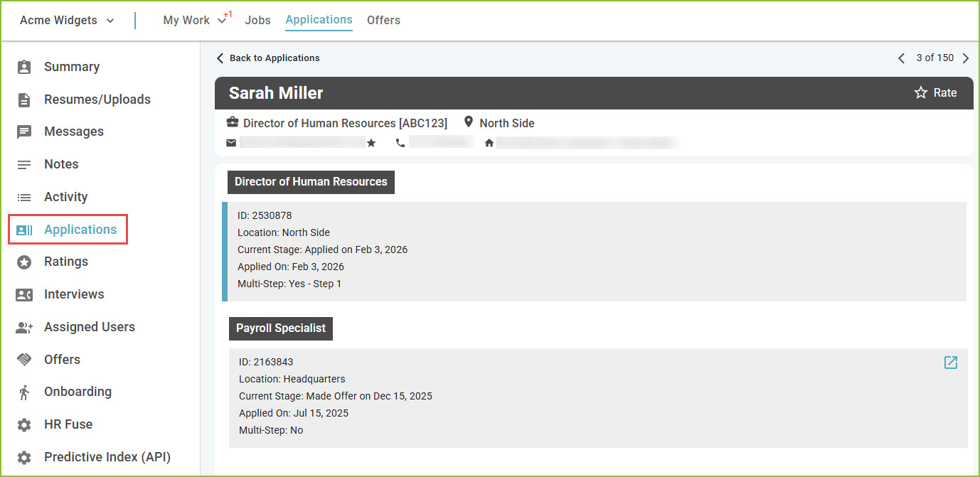Go to next applicant arrow
Screen dimensions: 980x477
[x=965, y=58]
